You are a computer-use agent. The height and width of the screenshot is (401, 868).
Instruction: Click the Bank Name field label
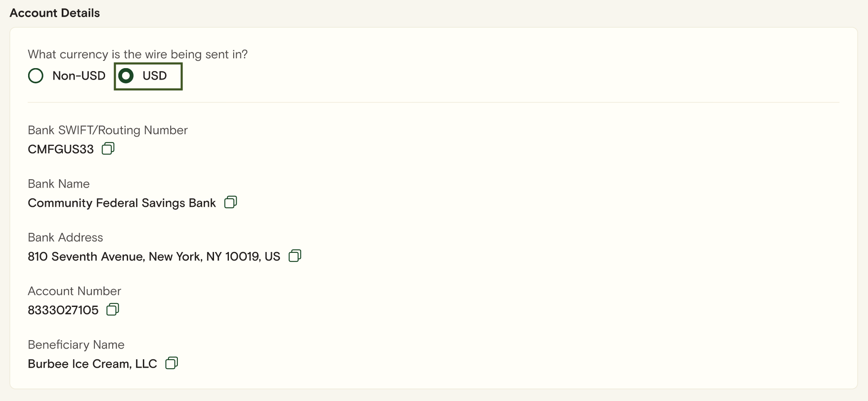59,184
